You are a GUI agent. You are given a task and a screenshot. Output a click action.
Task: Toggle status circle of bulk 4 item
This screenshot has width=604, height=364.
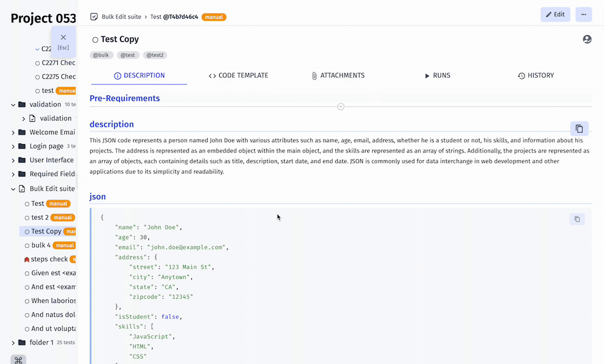[x=27, y=246]
